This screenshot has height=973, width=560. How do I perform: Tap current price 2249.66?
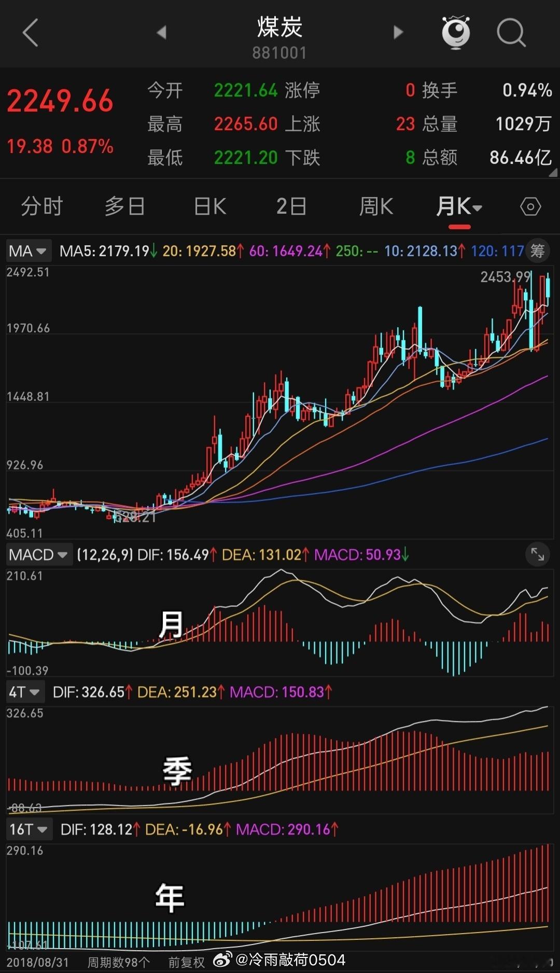(60, 101)
